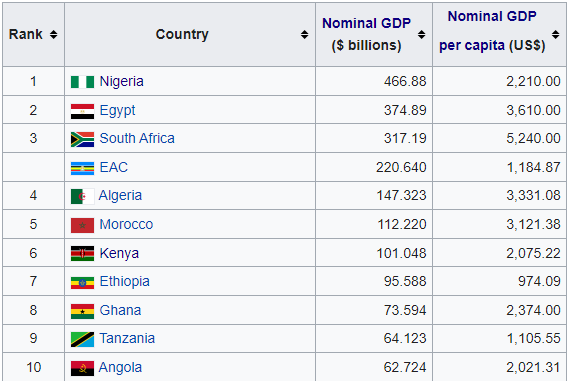The height and width of the screenshot is (381, 573).
Task: Click the Tanzania flag icon
Action: tap(82, 339)
